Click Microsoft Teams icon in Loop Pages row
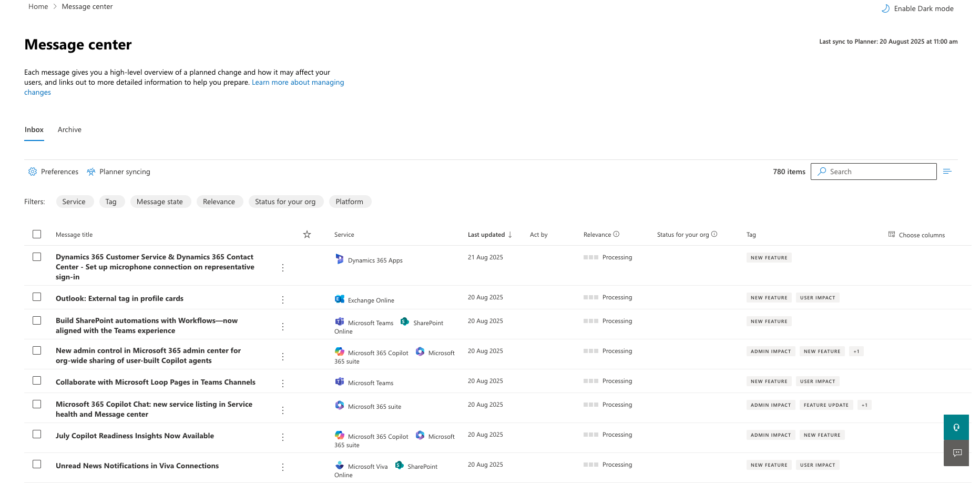Image resolution: width=980 pixels, height=483 pixels. [x=340, y=381]
